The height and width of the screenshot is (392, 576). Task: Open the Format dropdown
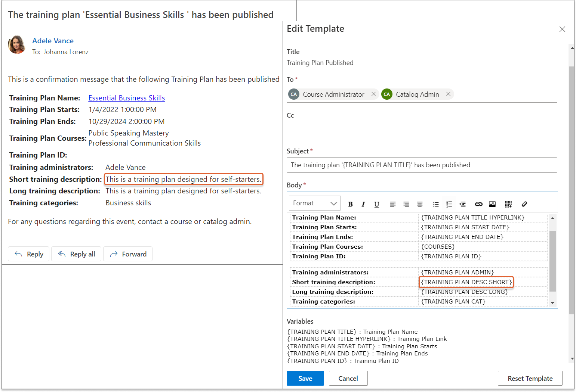tap(314, 203)
